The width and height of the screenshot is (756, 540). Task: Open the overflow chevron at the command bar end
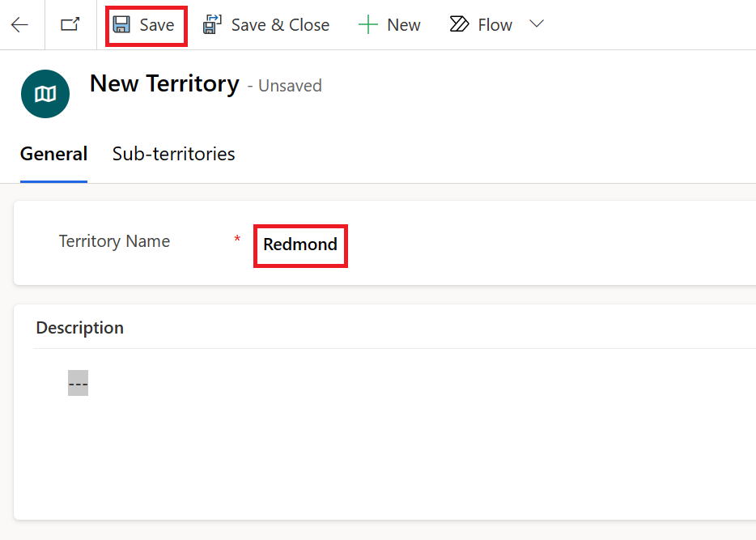coord(536,24)
